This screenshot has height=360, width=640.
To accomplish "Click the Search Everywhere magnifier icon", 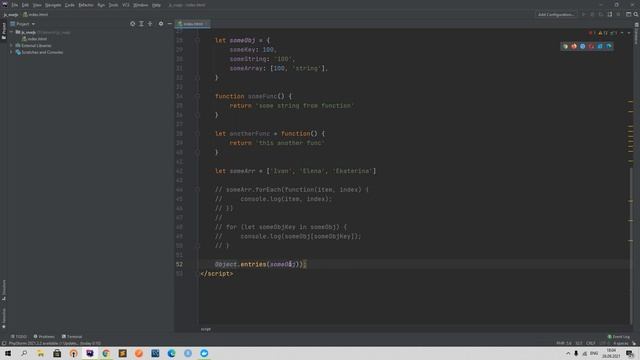I will click(x=636, y=14).
